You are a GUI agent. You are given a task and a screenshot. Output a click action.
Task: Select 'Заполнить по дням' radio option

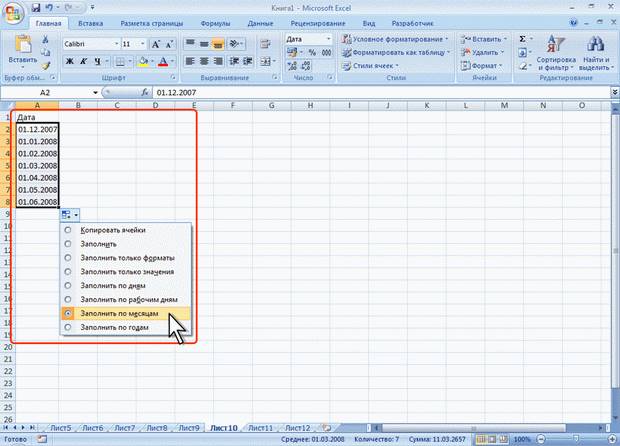point(68,285)
